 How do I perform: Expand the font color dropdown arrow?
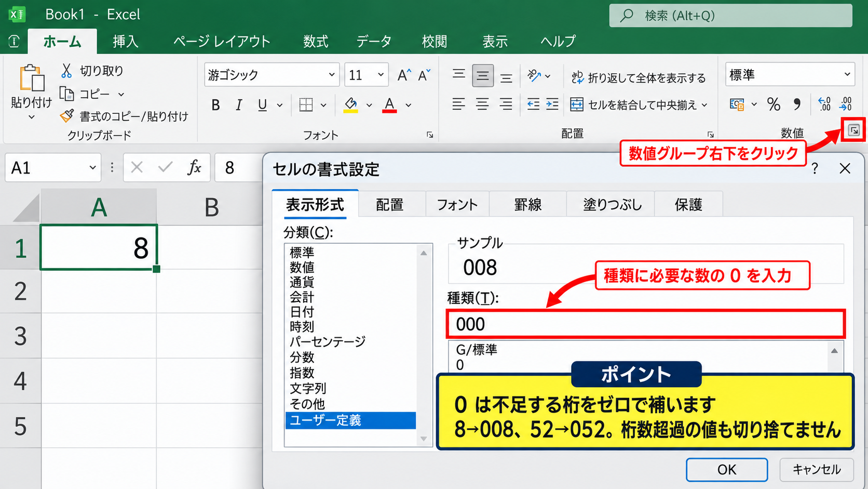click(x=409, y=105)
